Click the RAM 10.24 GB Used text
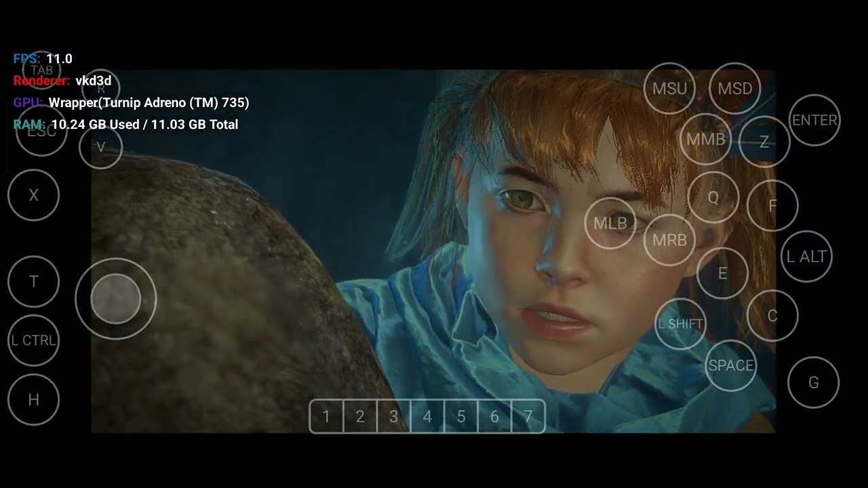The height and width of the screenshot is (488, 868). tap(125, 125)
